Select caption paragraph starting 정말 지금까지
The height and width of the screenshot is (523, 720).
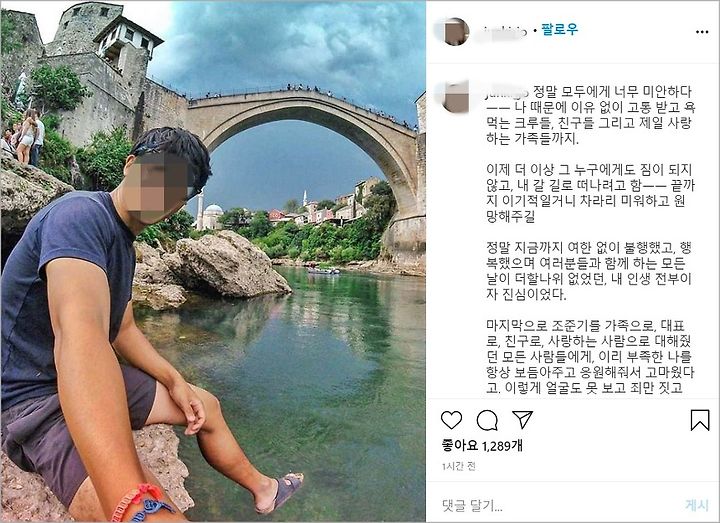pyautogui.click(x=589, y=271)
